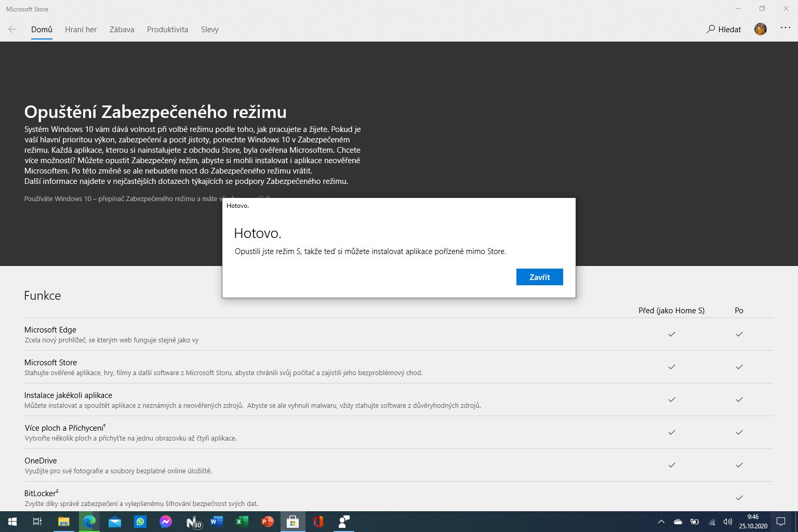This screenshot has height=532, width=798.
Task: Click the Microsoft Store feature row title
Action: point(51,363)
